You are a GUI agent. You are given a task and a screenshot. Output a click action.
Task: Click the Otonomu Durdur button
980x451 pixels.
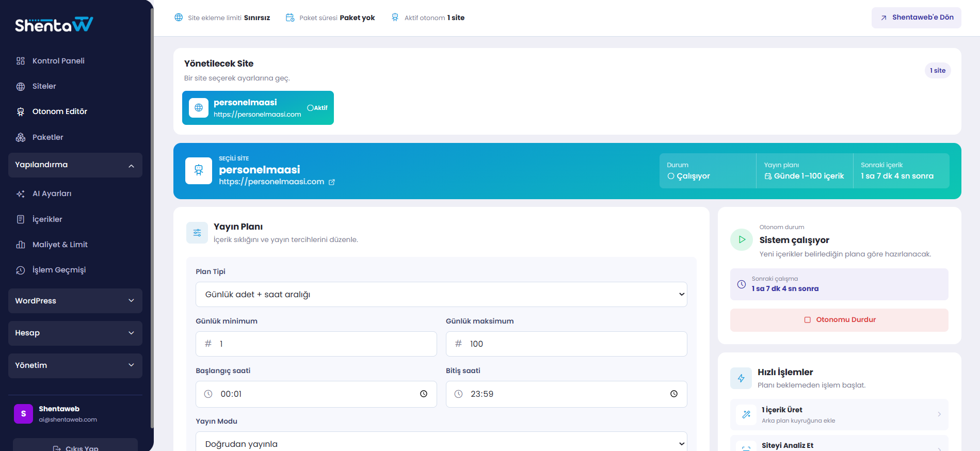coord(839,320)
